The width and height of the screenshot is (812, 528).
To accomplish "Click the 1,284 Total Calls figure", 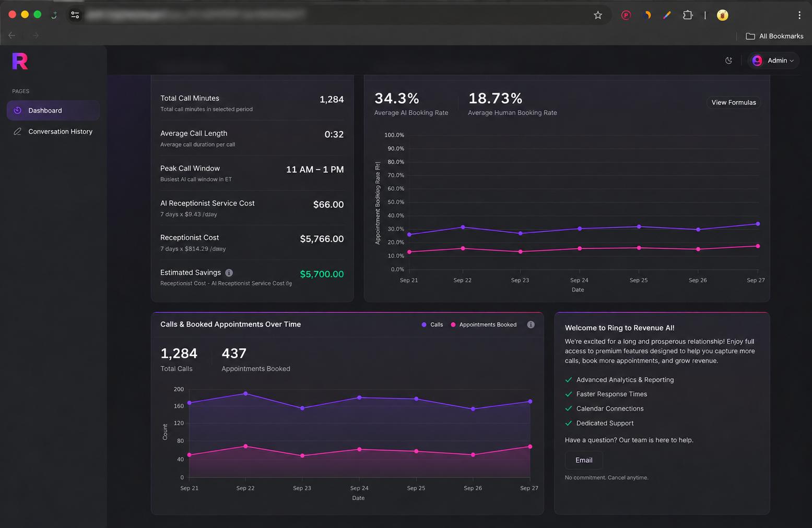I will [x=179, y=353].
